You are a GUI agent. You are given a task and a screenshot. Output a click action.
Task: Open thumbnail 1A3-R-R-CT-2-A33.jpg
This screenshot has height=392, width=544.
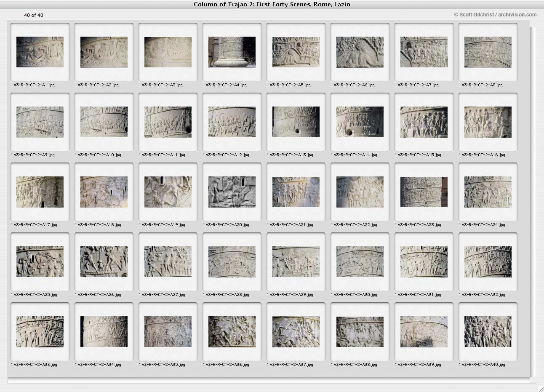pos(40,331)
